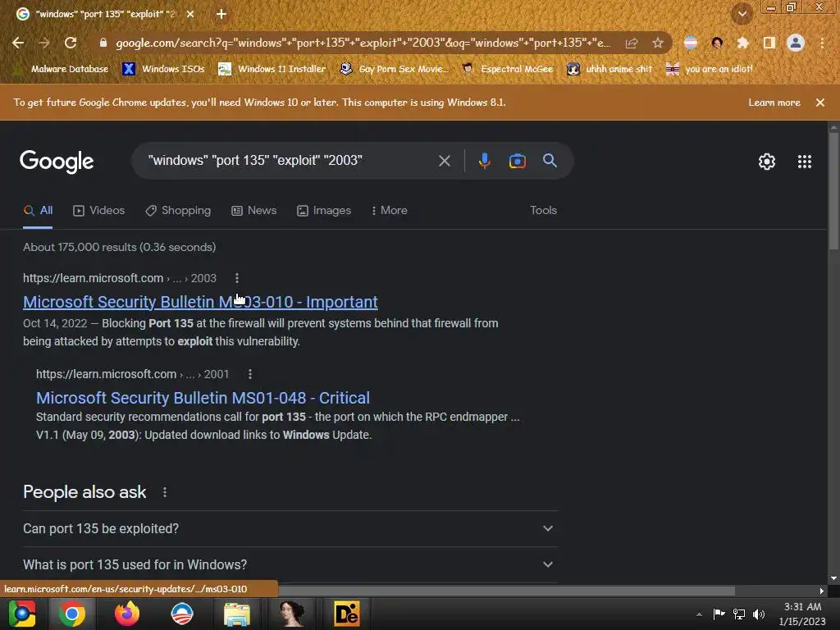This screenshot has width=840, height=630.
Task: Clear the search query with X
Action: [x=444, y=161]
